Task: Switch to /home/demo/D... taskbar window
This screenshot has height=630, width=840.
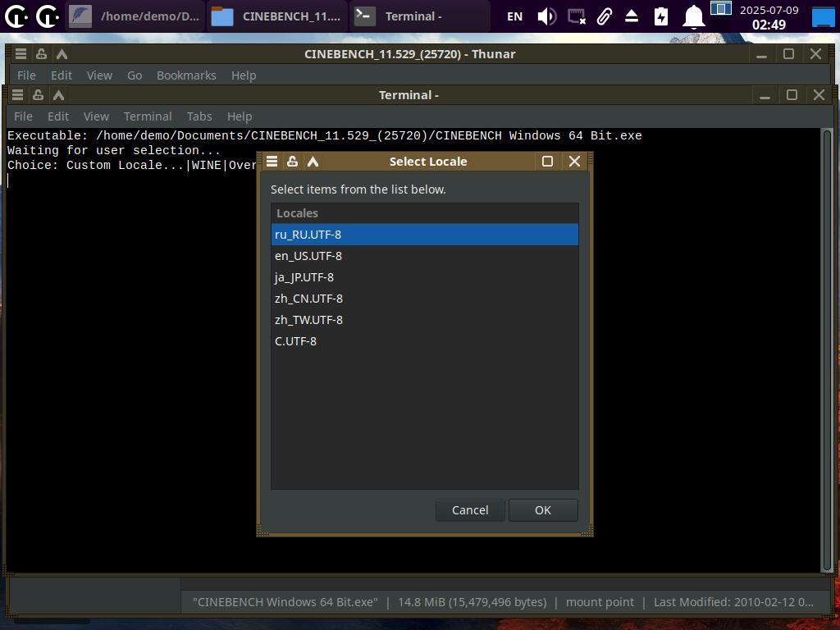Action: 135,16
